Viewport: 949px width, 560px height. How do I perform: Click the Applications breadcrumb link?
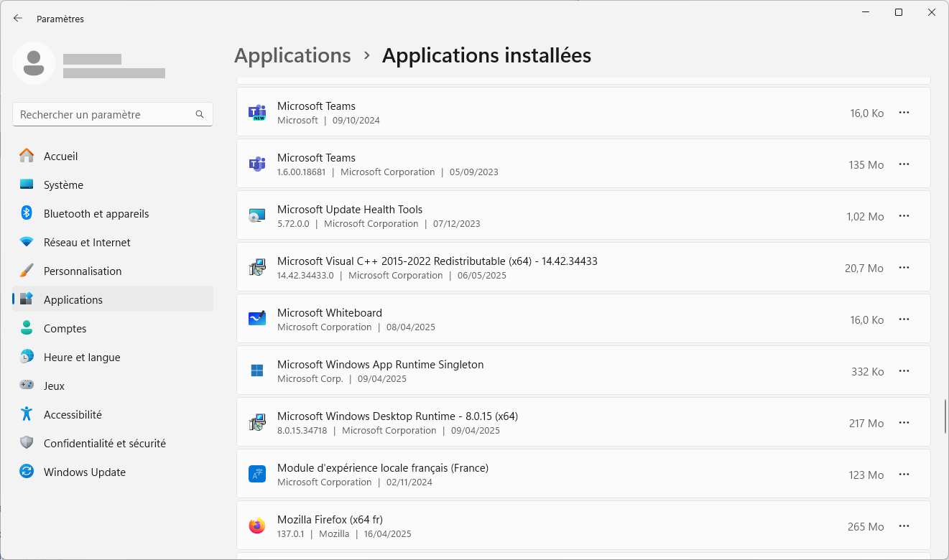click(x=292, y=55)
